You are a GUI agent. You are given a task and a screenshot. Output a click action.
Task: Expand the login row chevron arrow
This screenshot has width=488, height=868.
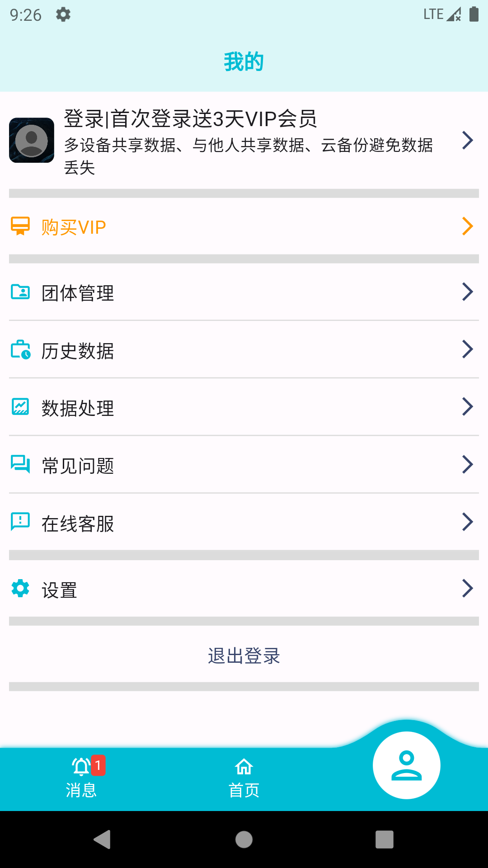(x=468, y=140)
